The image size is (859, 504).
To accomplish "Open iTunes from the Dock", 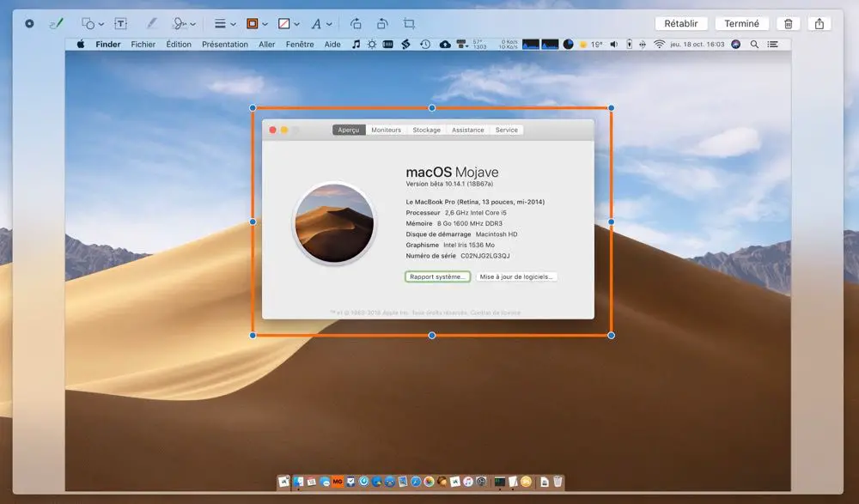I will tap(468, 482).
